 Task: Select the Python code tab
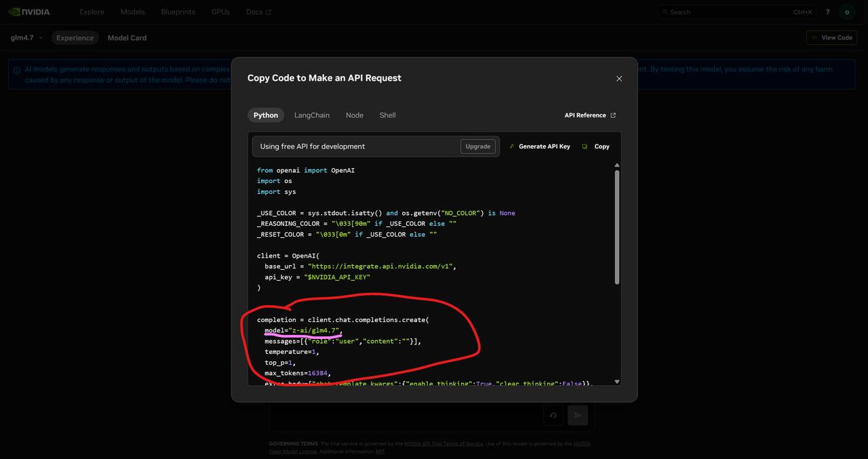[x=266, y=115]
